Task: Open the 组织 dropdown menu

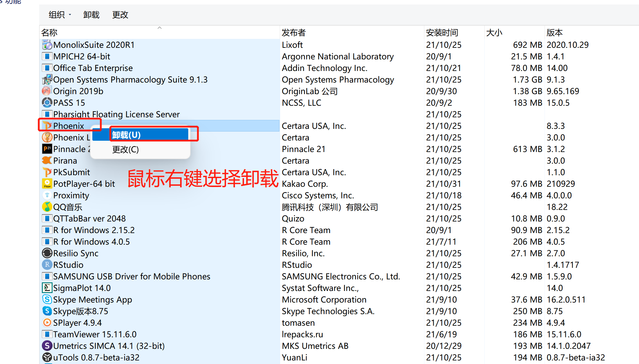Action: point(60,15)
